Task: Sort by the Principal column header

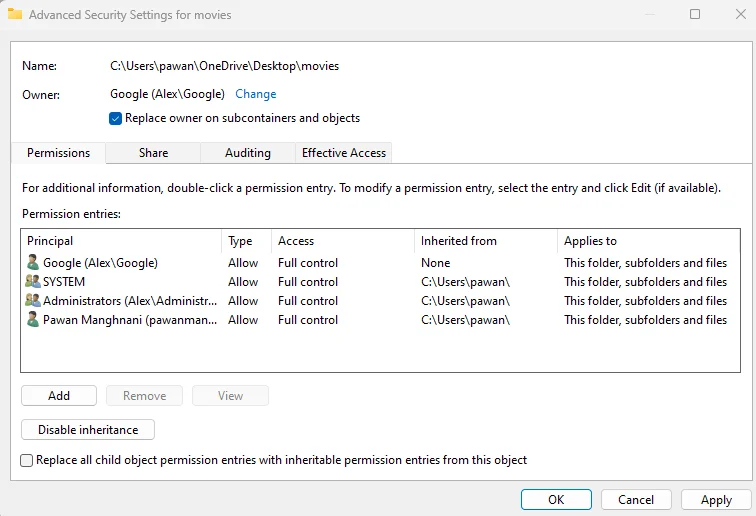Action: tap(122, 241)
